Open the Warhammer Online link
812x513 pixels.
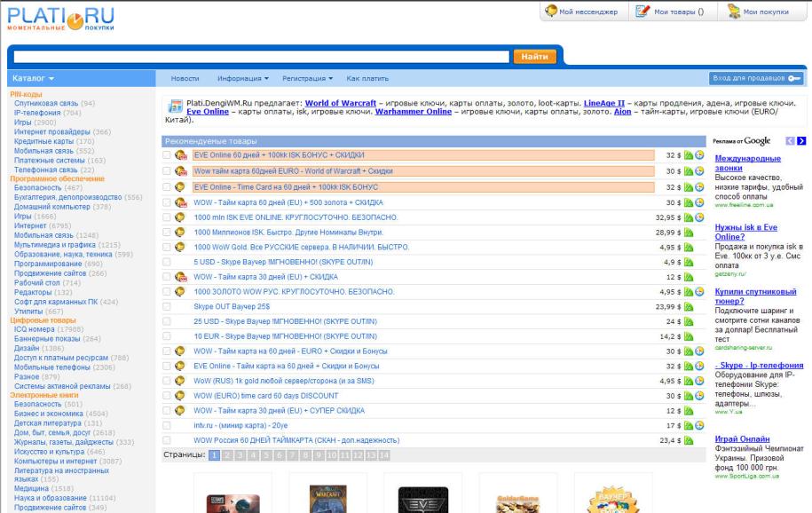tap(414, 112)
